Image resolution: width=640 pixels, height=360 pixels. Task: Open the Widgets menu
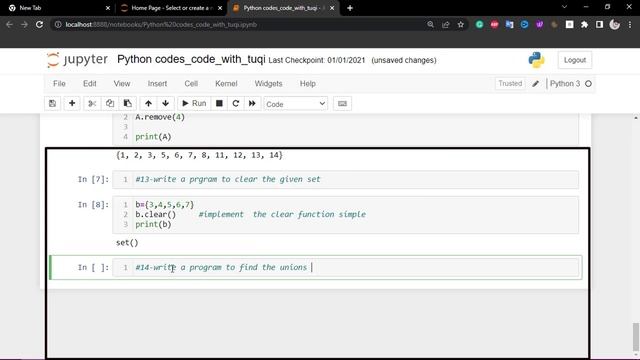click(x=268, y=84)
